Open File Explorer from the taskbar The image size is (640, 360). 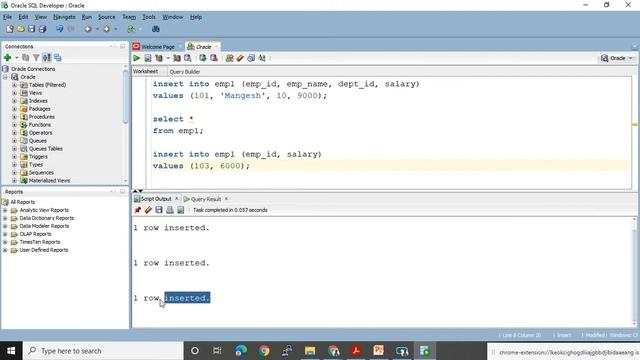pyautogui.click(x=310, y=351)
